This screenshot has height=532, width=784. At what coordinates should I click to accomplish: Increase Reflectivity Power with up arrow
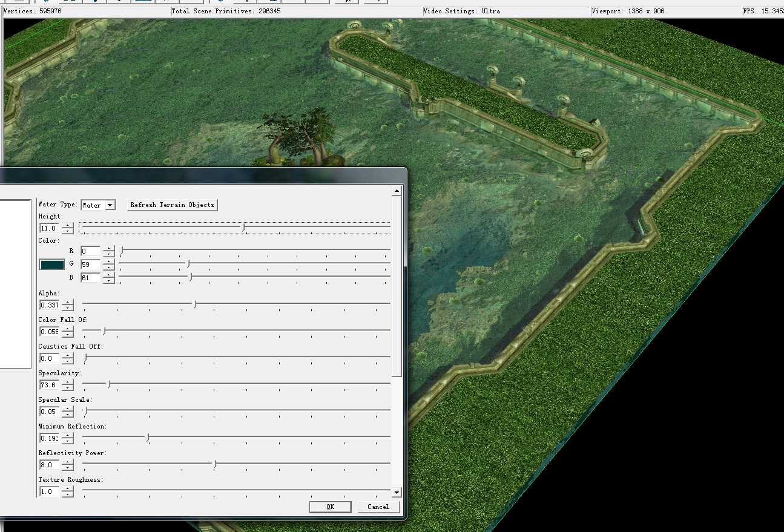coord(68,462)
